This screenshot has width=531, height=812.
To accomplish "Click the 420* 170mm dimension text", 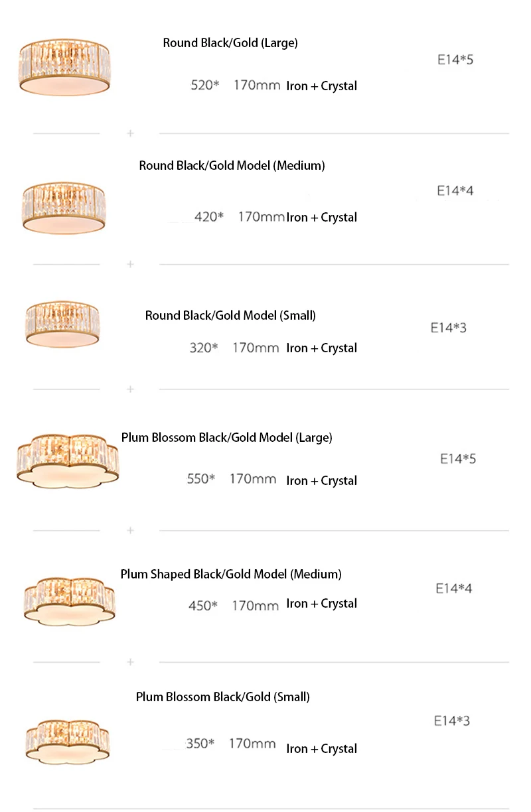I will [239, 217].
